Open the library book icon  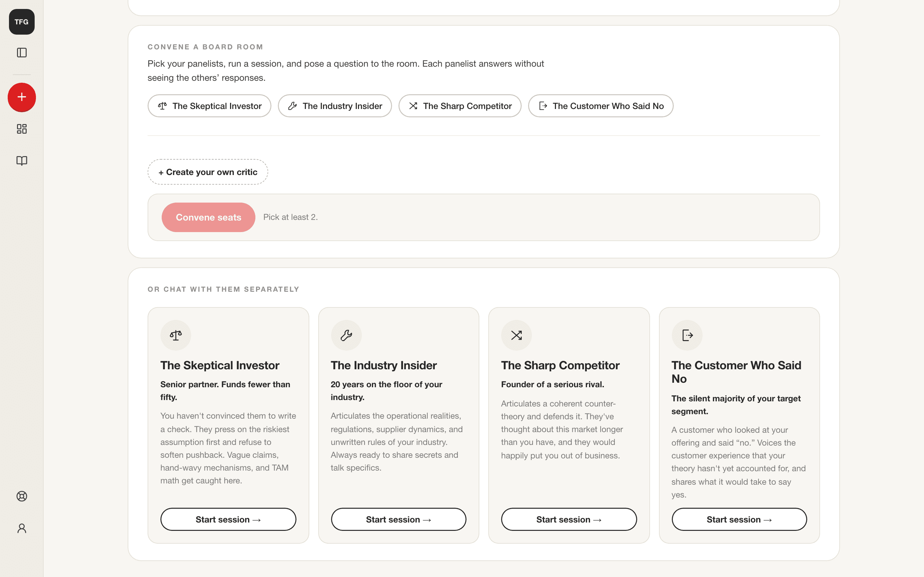pyautogui.click(x=22, y=161)
